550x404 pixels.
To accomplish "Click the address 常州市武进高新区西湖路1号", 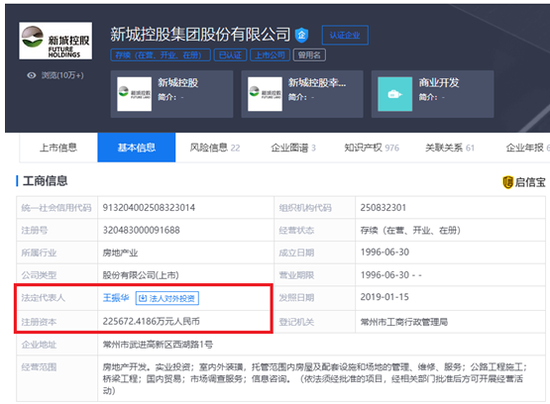I will (x=157, y=344).
